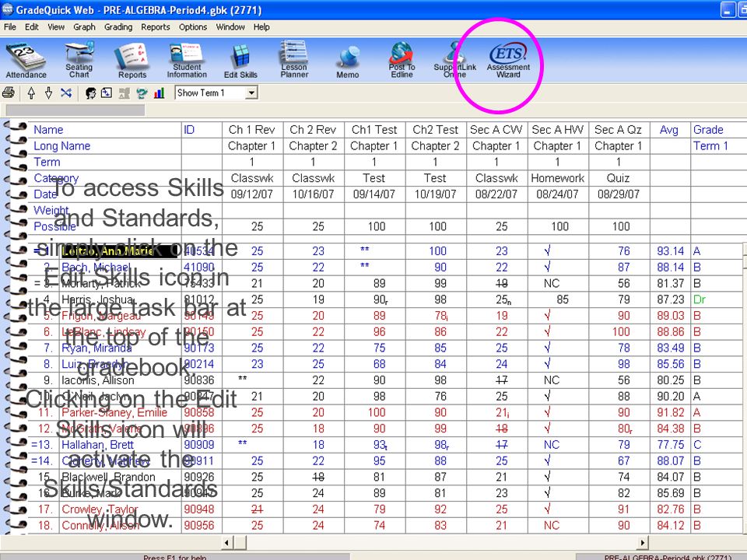Open the Reports menu
747x560 pixels.
tap(156, 27)
